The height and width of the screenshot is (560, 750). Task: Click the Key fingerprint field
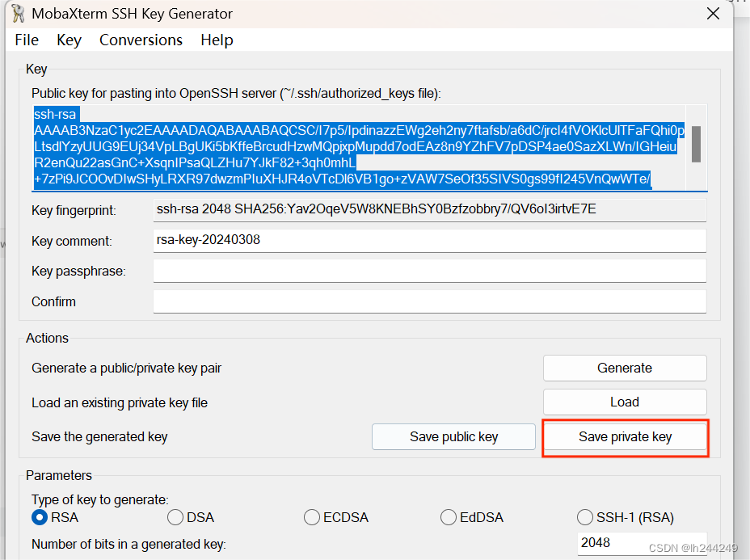tap(429, 210)
